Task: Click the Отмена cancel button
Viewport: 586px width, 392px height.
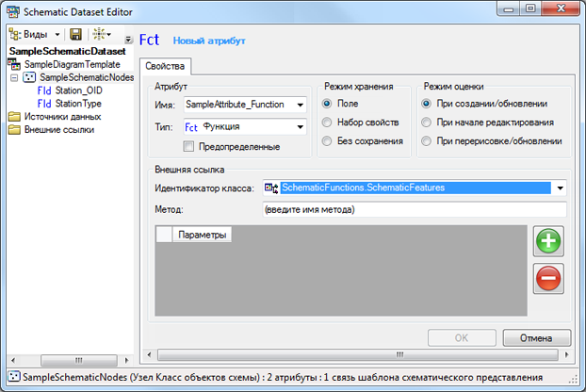Action: pos(537,337)
